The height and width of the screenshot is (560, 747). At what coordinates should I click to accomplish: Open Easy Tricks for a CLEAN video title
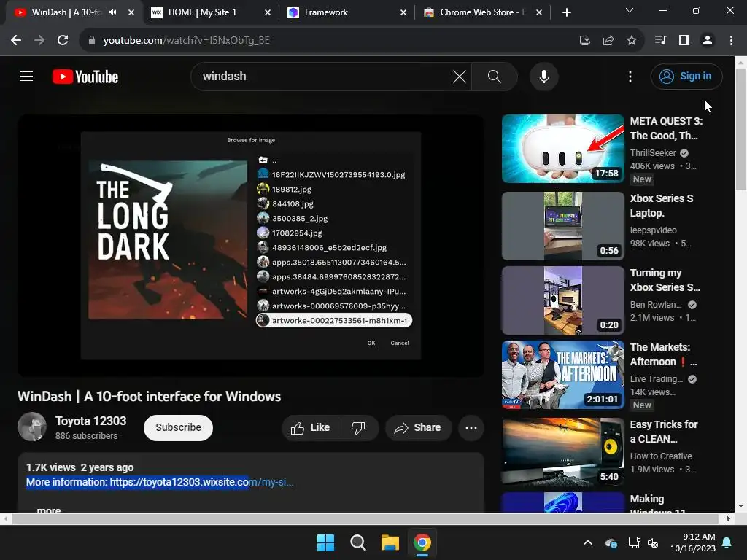point(664,432)
